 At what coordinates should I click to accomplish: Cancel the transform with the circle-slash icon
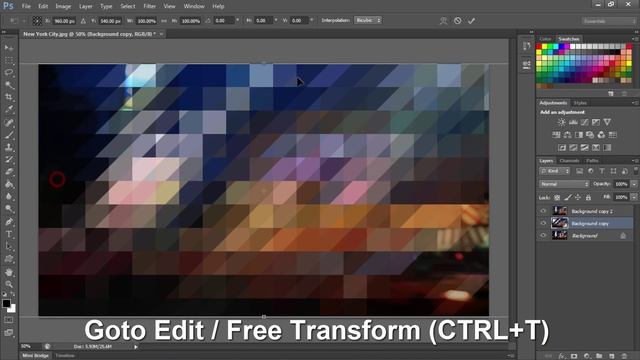458,20
